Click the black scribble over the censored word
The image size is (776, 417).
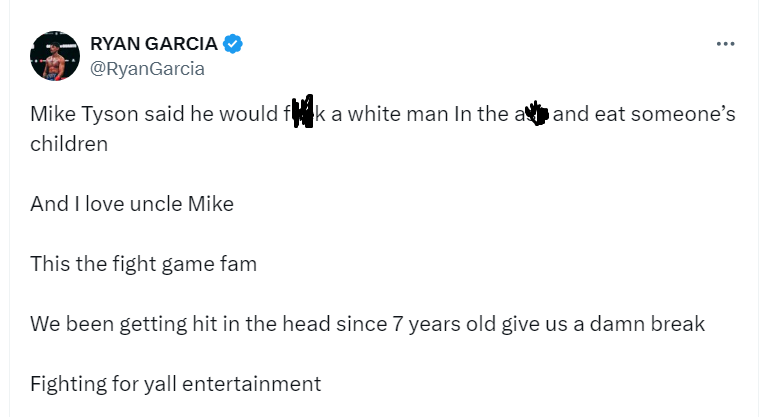tap(303, 112)
